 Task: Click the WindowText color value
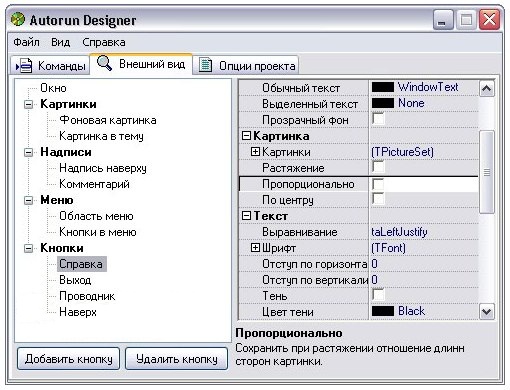[x=428, y=87]
